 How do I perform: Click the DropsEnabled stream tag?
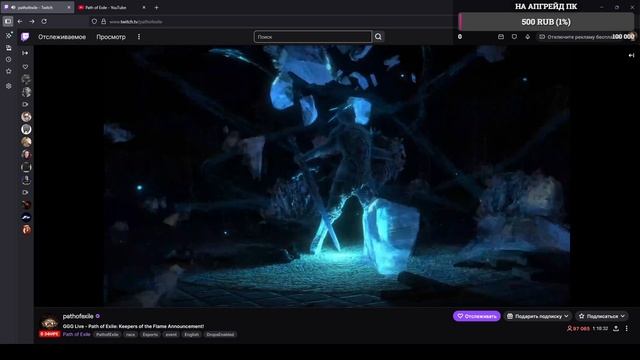(x=220, y=334)
